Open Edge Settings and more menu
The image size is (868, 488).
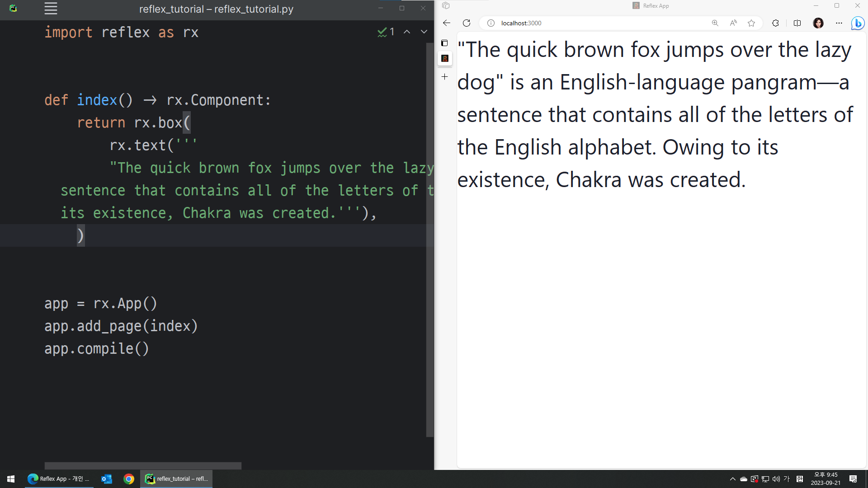point(839,23)
